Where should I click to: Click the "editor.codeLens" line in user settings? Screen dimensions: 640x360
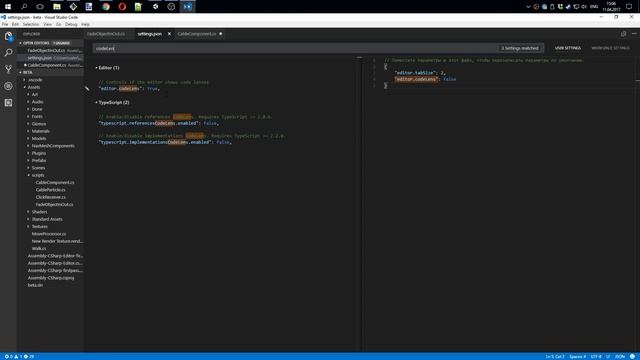(426, 79)
